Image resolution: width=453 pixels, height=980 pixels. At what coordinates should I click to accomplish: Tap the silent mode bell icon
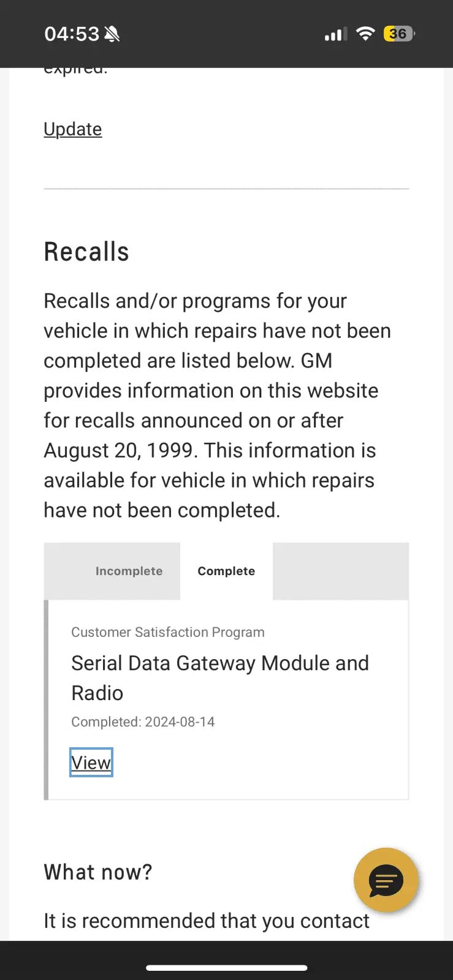click(x=112, y=34)
